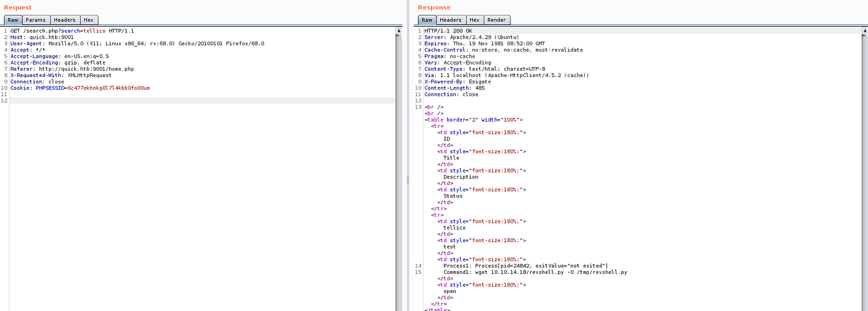Click the 'HTTP/1.1 200 OK' status line

point(448,30)
